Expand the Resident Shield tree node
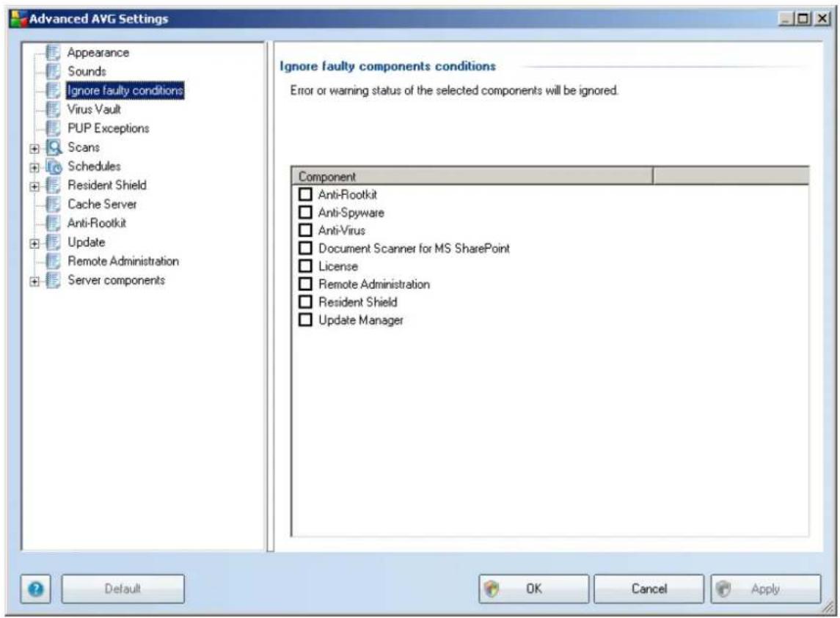Screen dimensions: 840x618 coord(34,186)
